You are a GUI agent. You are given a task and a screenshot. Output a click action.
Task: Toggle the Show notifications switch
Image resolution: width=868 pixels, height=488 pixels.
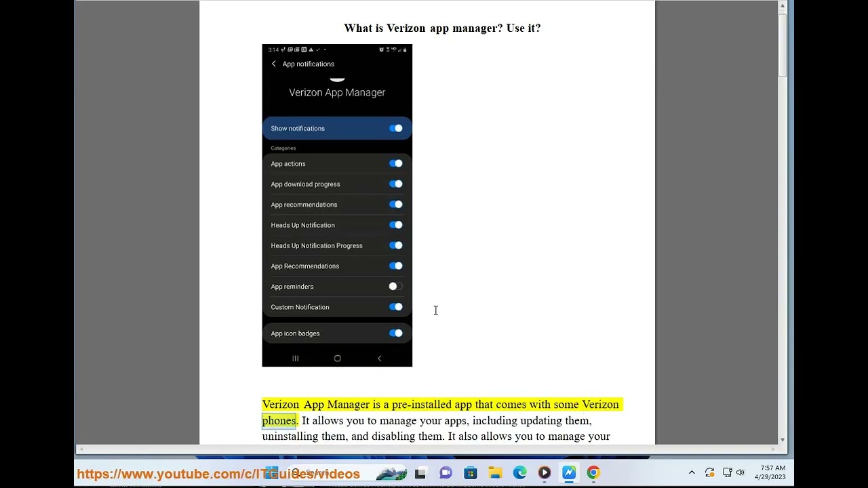point(396,128)
